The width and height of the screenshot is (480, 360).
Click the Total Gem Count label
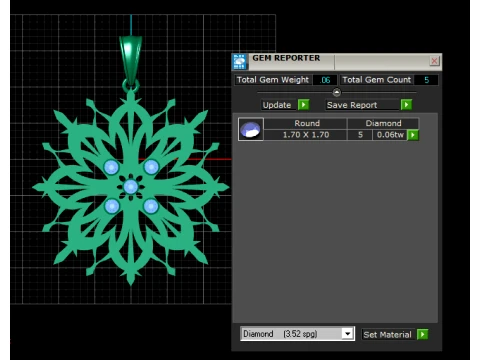pyautogui.click(x=377, y=80)
